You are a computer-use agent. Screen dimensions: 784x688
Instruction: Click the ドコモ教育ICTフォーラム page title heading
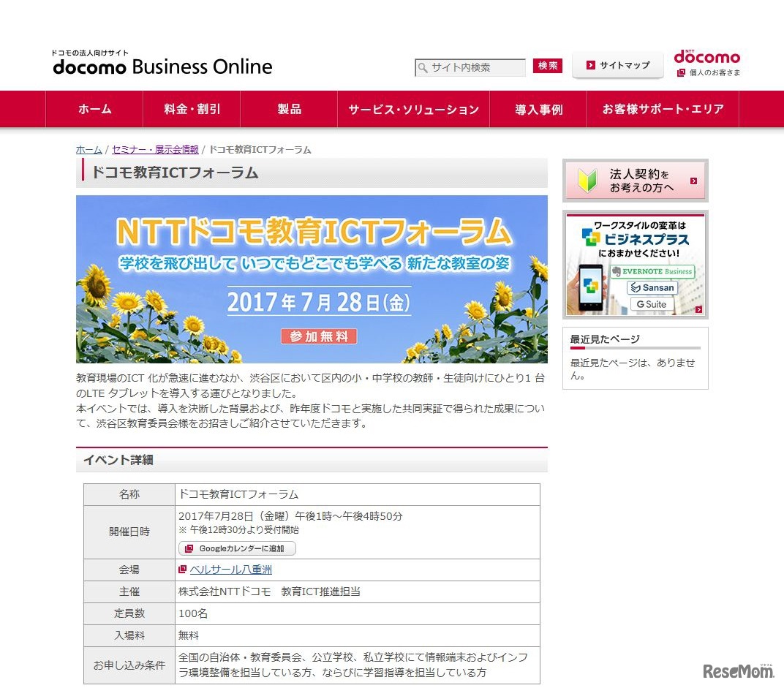tap(175, 173)
